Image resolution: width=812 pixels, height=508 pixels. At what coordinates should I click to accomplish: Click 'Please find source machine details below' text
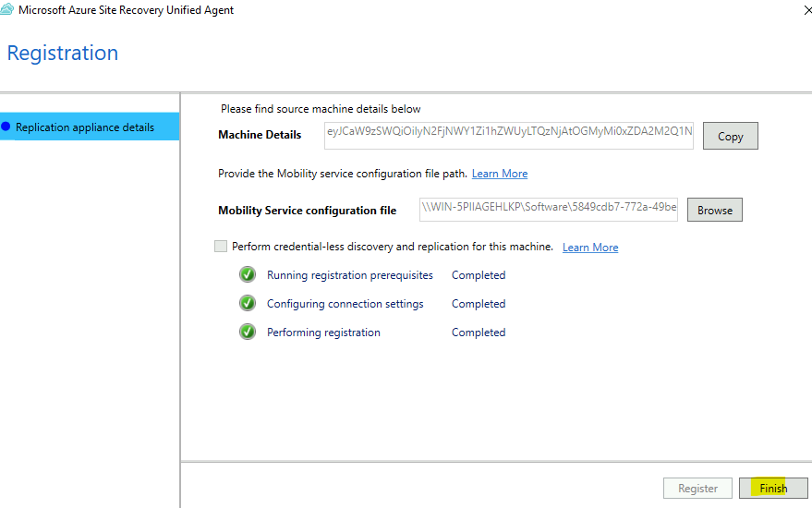point(321,109)
